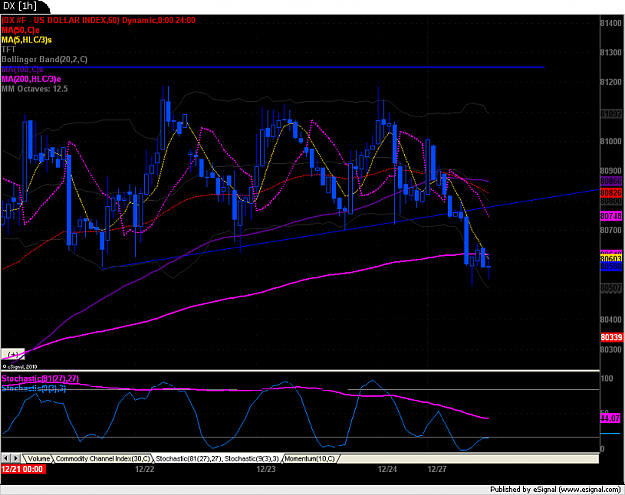The image size is (625, 495).
Task: Click the magenta 80748 price marker
Action: click(611, 216)
